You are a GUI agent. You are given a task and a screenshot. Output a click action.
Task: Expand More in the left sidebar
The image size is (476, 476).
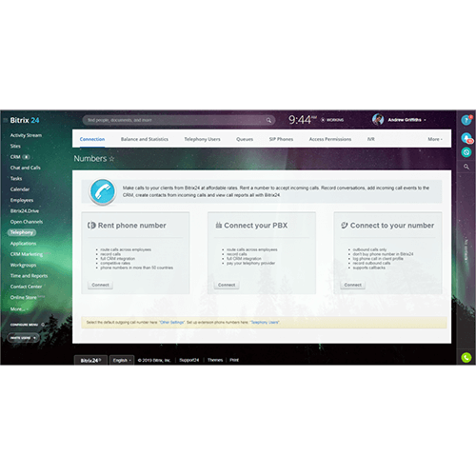(19, 309)
